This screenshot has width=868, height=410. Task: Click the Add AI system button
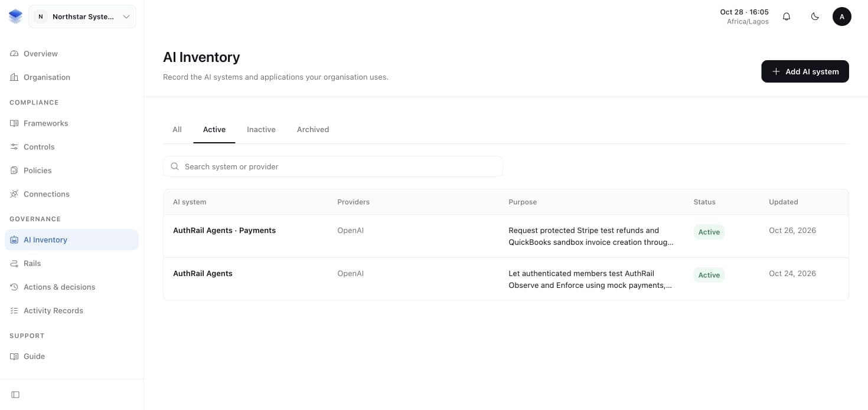[x=805, y=71]
